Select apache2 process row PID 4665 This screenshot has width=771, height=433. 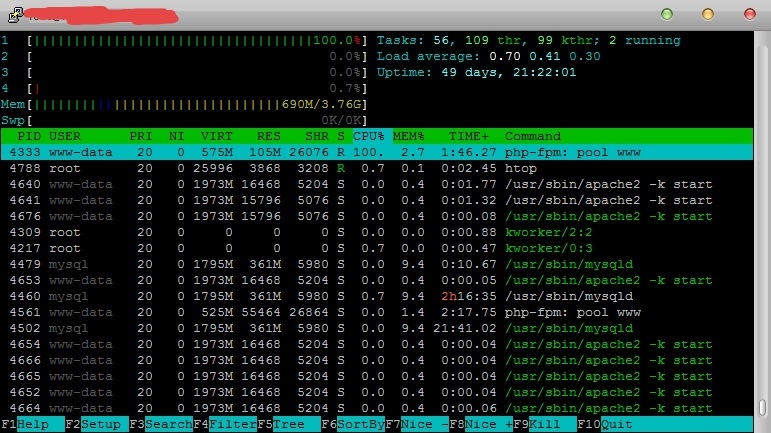tap(377, 376)
